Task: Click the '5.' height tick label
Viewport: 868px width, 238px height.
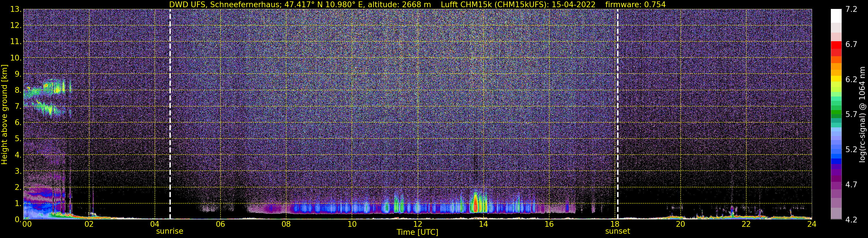Action: point(18,139)
